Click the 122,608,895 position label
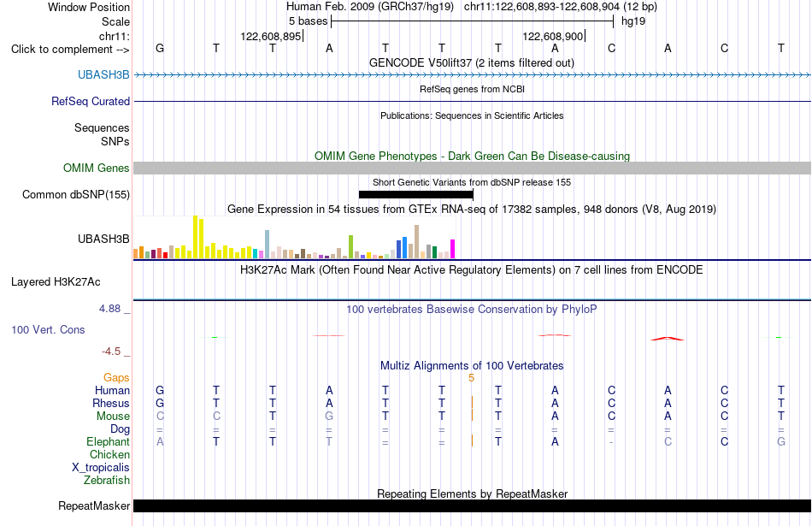Viewport: 812px width, 526px height. (x=270, y=36)
